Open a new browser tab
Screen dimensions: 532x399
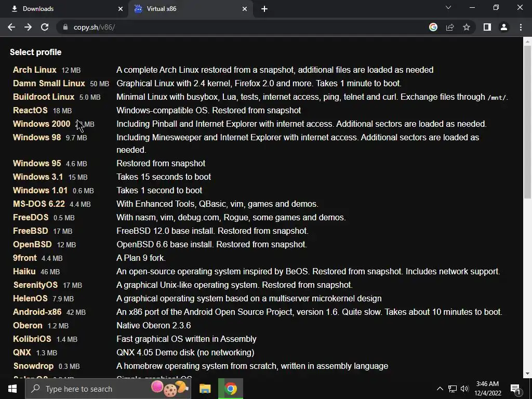coord(264,9)
